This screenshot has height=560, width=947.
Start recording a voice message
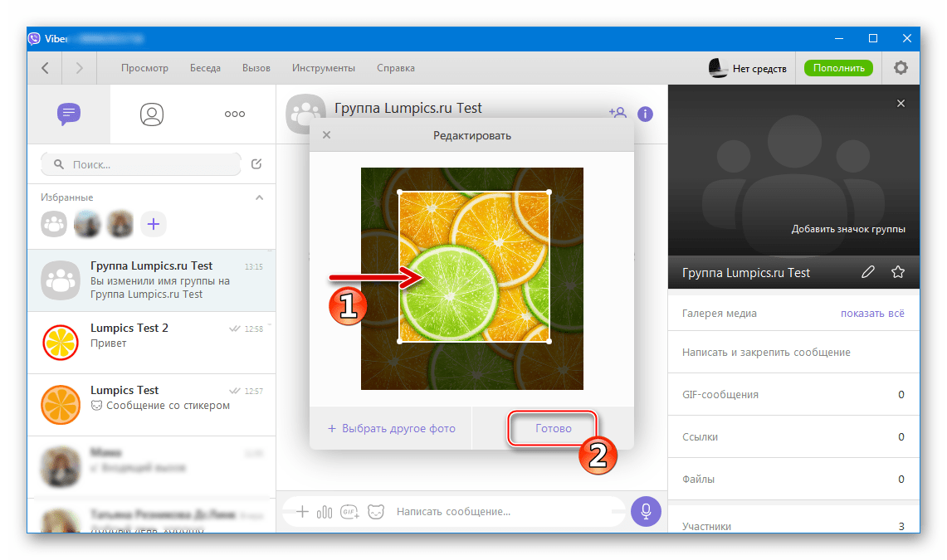pos(646,511)
